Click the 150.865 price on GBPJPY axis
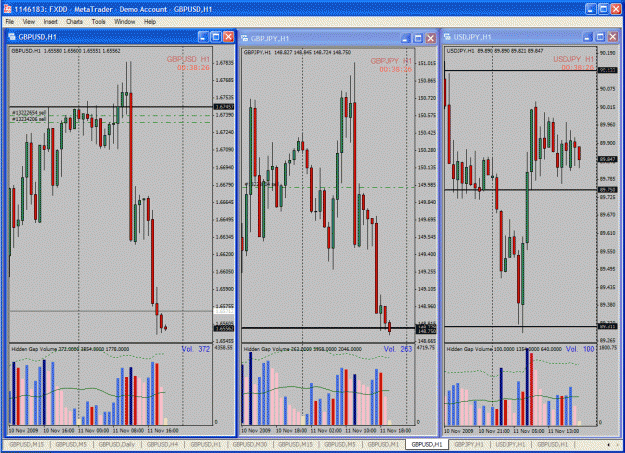The image size is (625, 453). click(x=426, y=81)
